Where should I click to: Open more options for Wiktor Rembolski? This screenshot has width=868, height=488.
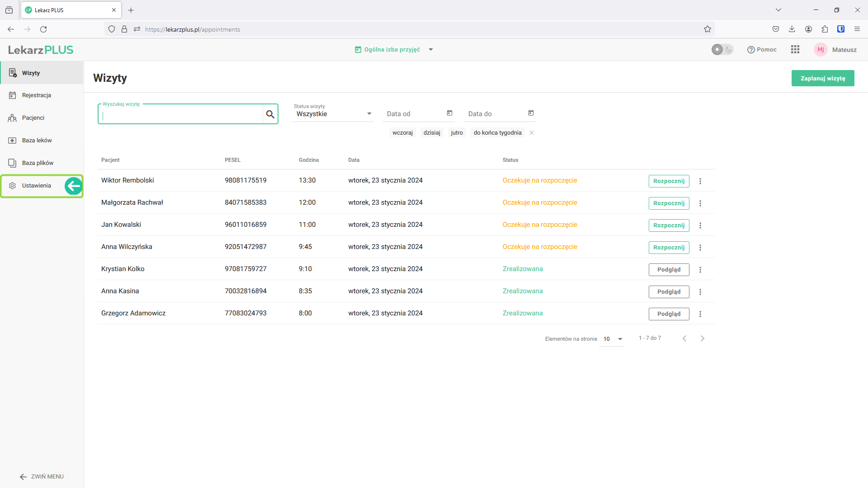coord(700,181)
